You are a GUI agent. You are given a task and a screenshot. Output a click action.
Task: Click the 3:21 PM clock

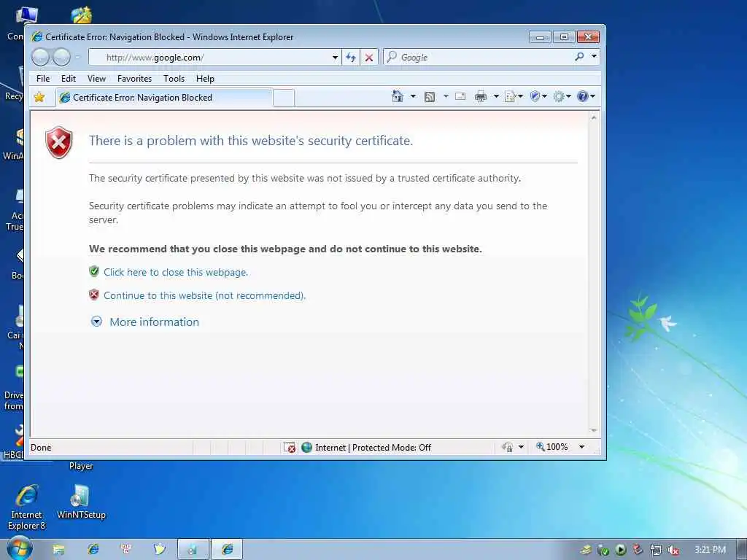click(710, 550)
